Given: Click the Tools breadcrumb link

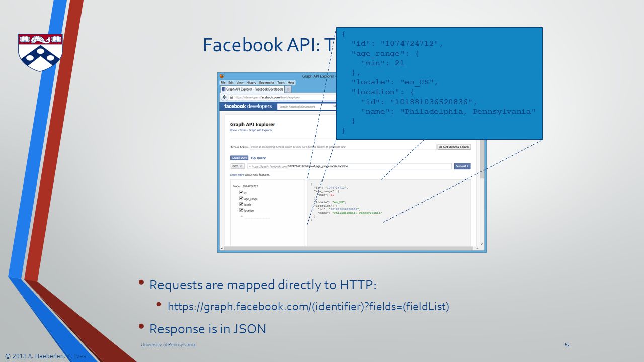Looking at the screenshot, I should [243, 130].
